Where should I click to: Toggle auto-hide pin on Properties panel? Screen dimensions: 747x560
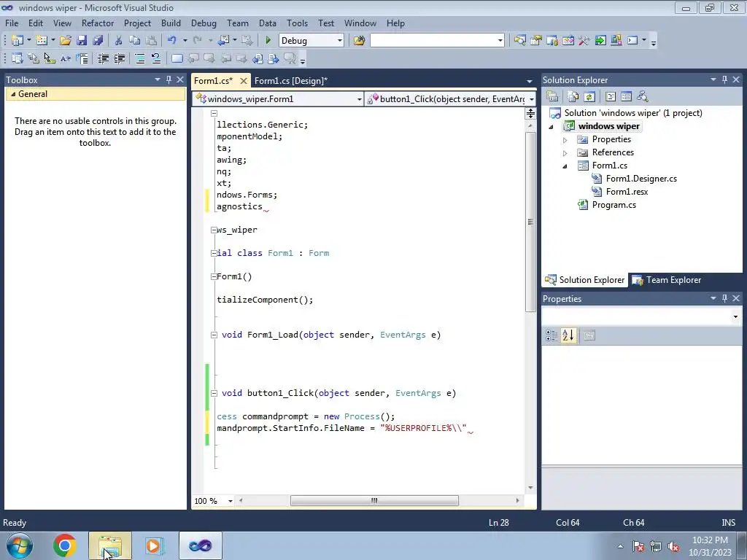pos(724,298)
